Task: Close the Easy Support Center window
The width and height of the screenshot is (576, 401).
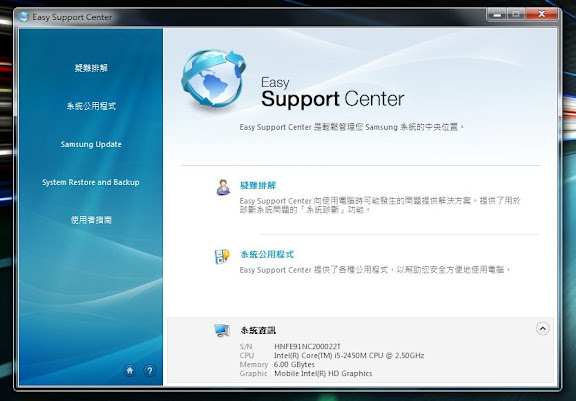Action: 541,15
